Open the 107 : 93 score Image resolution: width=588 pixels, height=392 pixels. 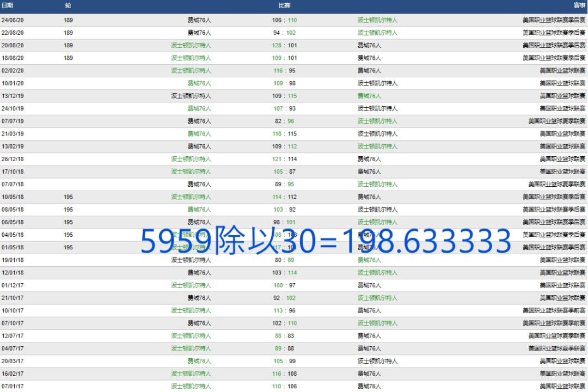(284, 108)
